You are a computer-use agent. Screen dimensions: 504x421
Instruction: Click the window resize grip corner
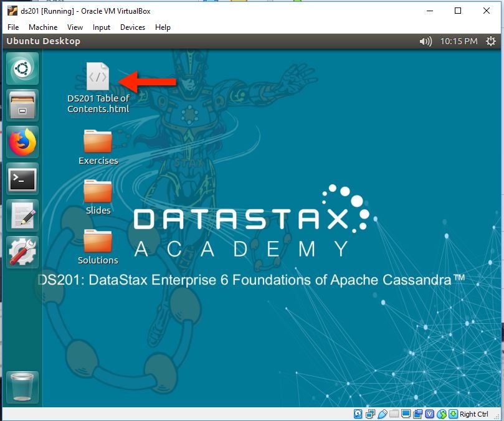(x=497, y=417)
